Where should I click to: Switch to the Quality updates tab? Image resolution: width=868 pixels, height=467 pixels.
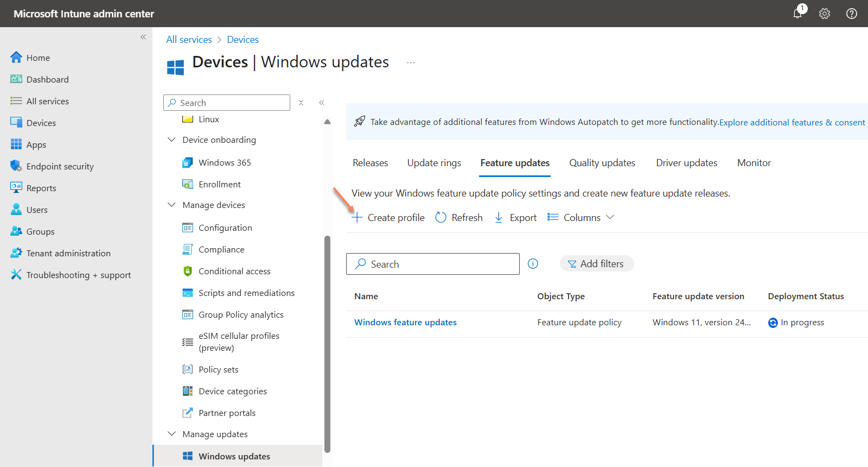click(x=602, y=163)
